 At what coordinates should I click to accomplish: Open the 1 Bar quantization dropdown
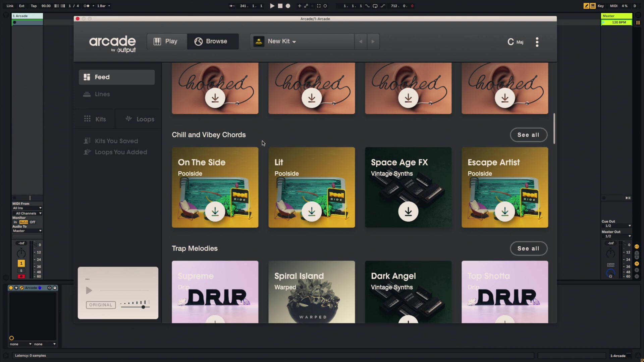click(x=103, y=6)
